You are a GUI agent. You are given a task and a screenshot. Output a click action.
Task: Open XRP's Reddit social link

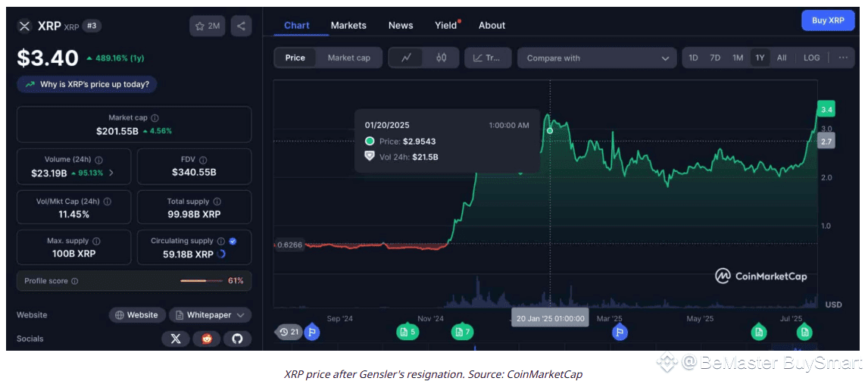207,339
